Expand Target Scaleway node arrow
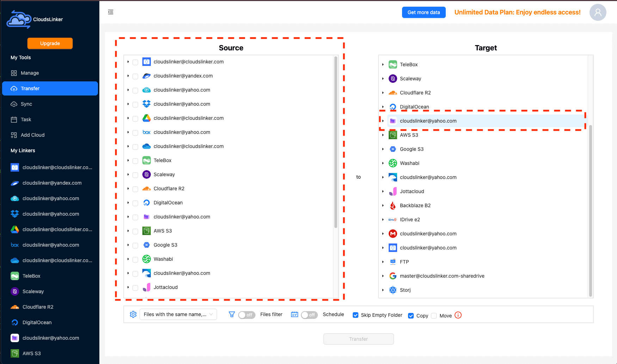 click(x=383, y=79)
